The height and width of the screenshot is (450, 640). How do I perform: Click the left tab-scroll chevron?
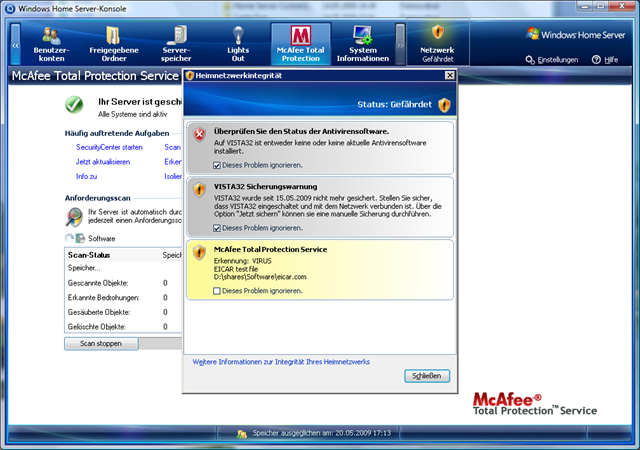(15, 44)
